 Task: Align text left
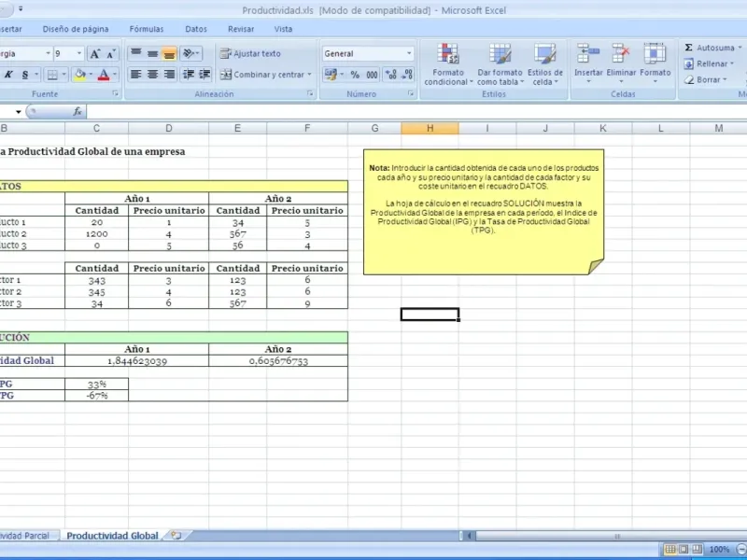[x=135, y=75]
